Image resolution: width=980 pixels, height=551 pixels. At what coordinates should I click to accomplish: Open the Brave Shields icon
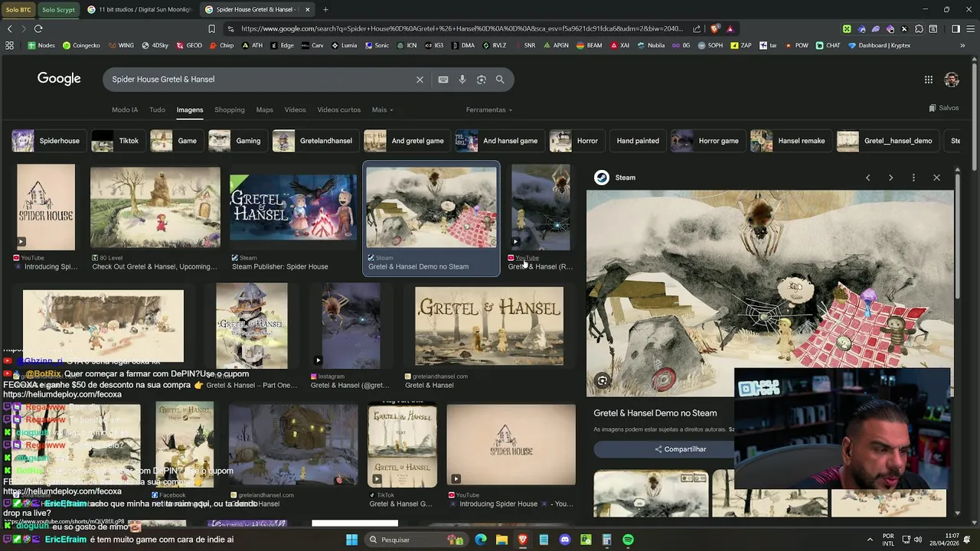pos(714,29)
